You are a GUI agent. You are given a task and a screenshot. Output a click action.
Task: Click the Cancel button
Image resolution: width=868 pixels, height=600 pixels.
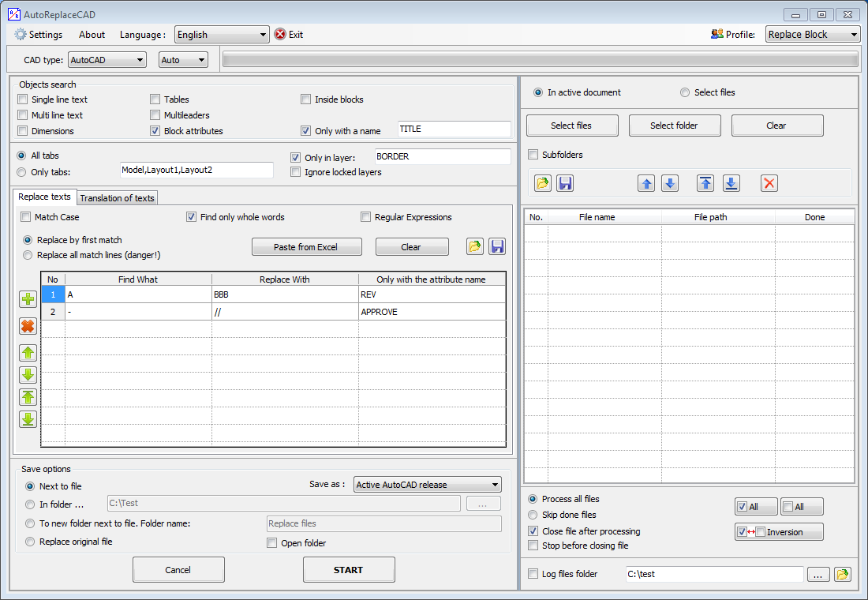178,569
